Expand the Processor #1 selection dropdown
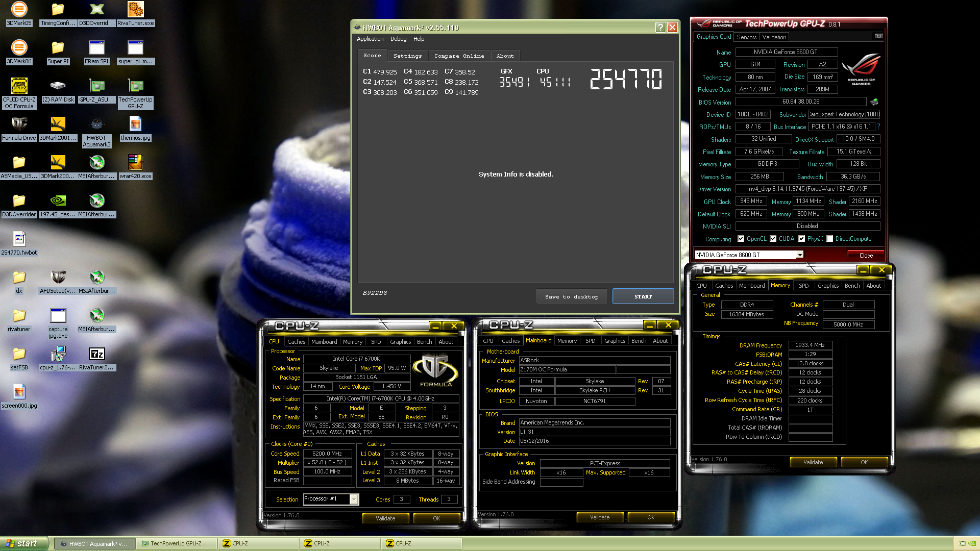The width and height of the screenshot is (980, 551). [x=354, y=499]
